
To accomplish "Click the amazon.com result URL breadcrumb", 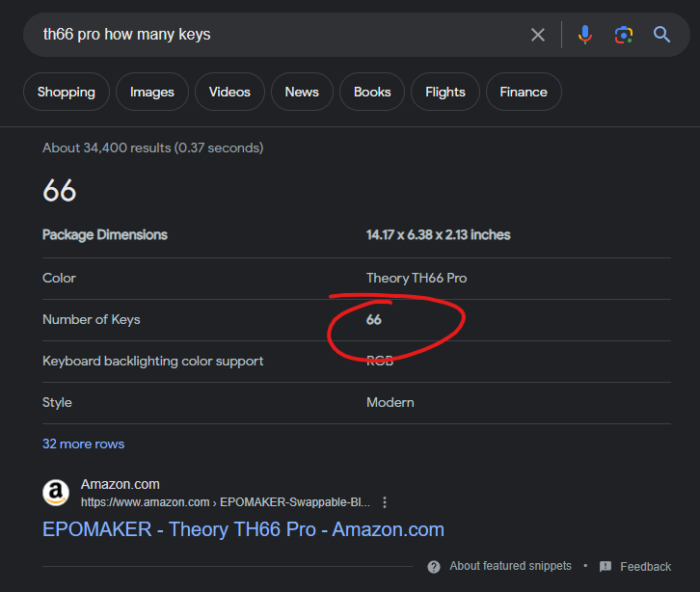I will 226,502.
